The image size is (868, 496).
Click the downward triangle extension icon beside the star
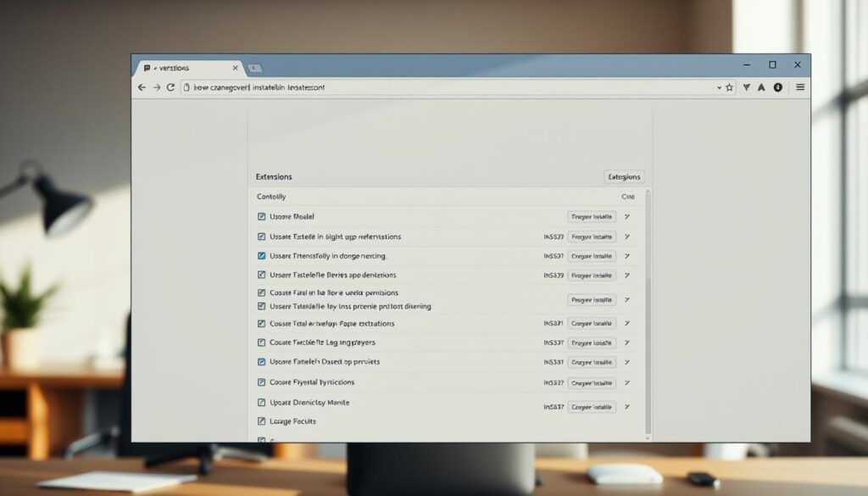coord(746,87)
